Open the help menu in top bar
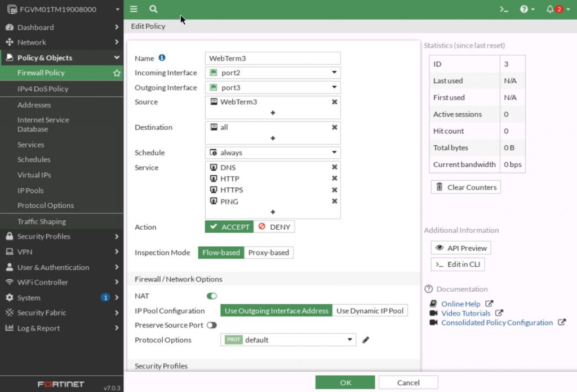 coord(525,9)
